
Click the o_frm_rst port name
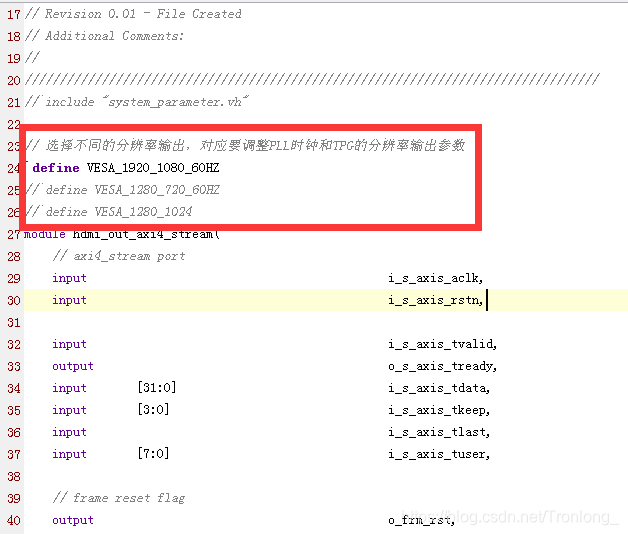421,521
